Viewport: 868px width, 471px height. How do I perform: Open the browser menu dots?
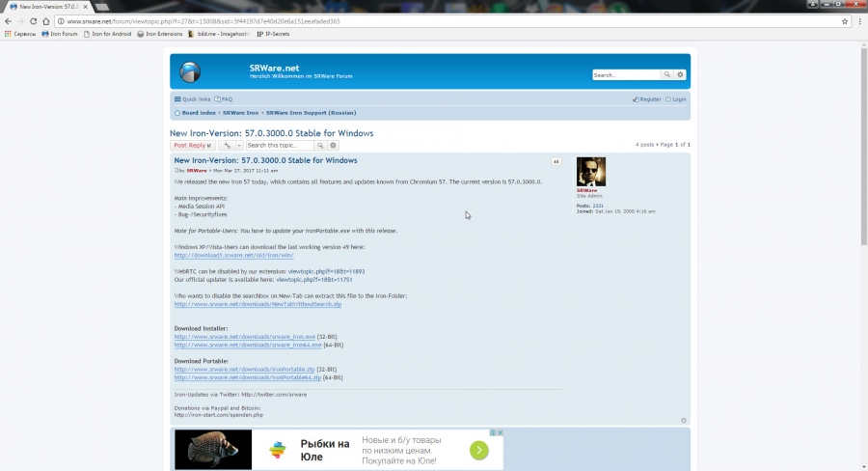click(859, 21)
